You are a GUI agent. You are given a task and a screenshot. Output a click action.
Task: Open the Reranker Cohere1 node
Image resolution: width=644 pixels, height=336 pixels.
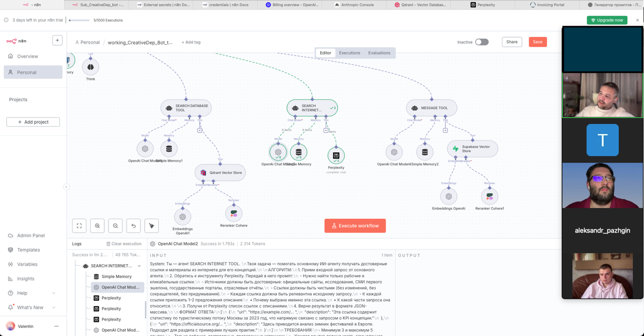(x=489, y=196)
